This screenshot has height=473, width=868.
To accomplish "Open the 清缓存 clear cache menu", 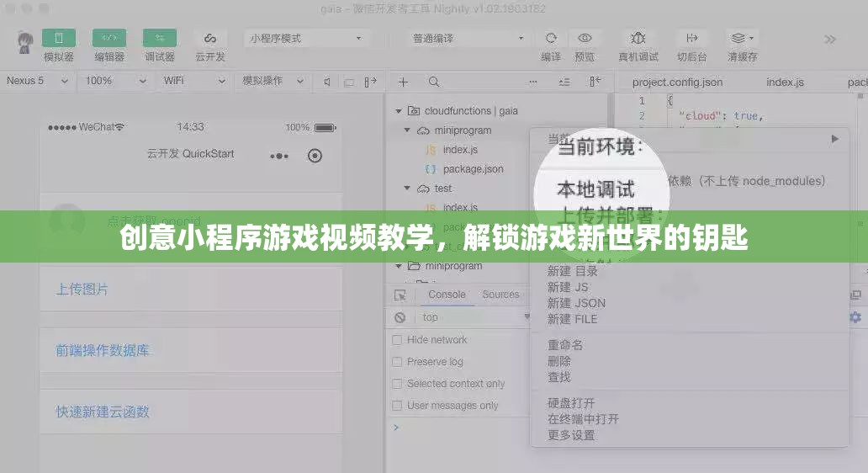I will [743, 38].
